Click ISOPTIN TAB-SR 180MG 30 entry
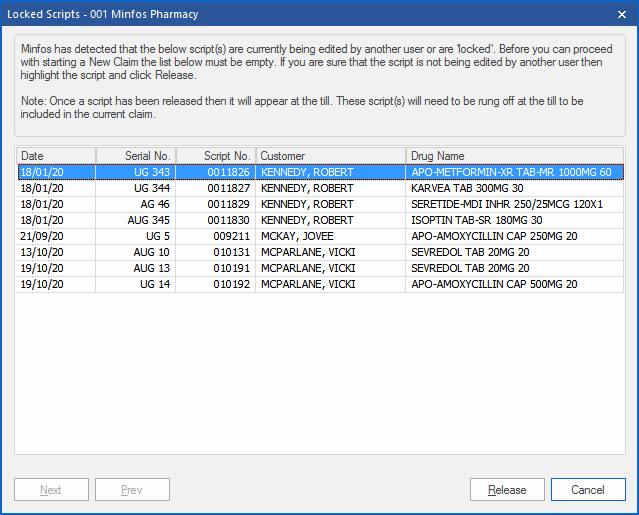Image resolution: width=639 pixels, height=515 pixels. [476, 220]
